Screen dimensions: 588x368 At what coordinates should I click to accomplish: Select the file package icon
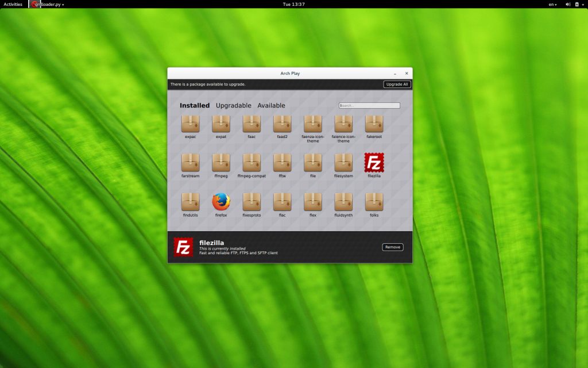(x=313, y=163)
